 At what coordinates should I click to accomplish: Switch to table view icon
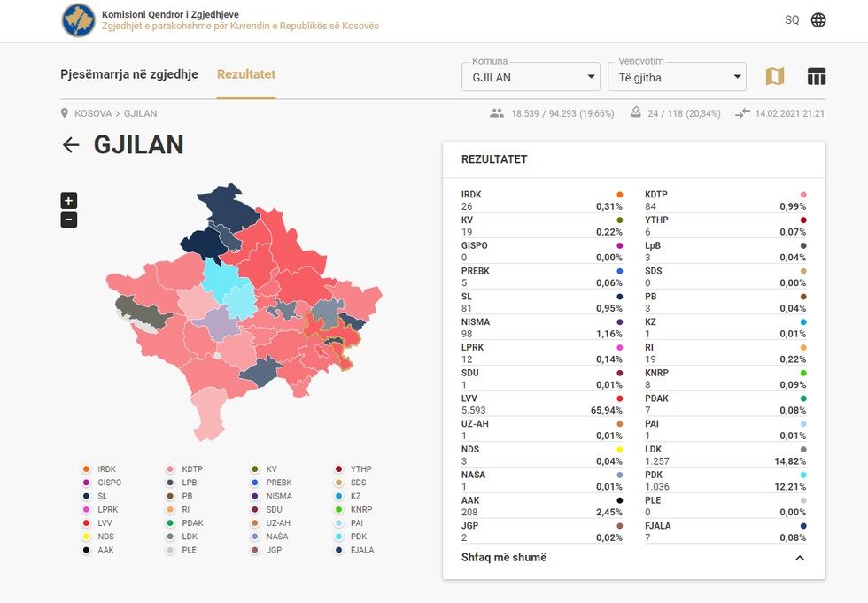coord(816,77)
